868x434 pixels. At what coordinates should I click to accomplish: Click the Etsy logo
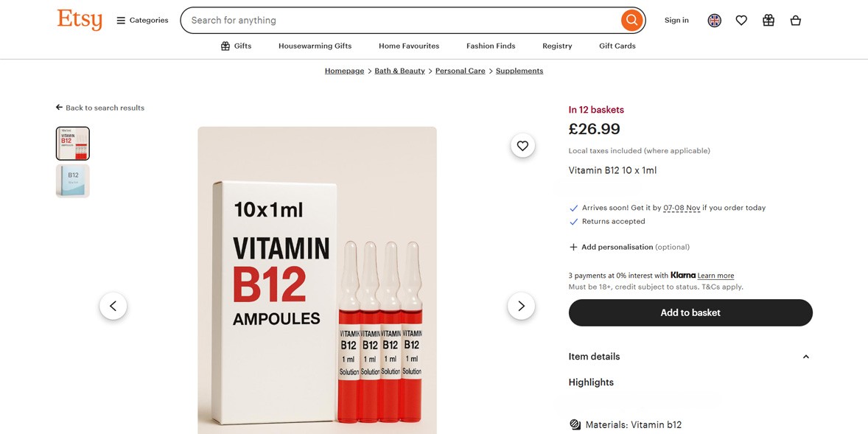(80, 19)
